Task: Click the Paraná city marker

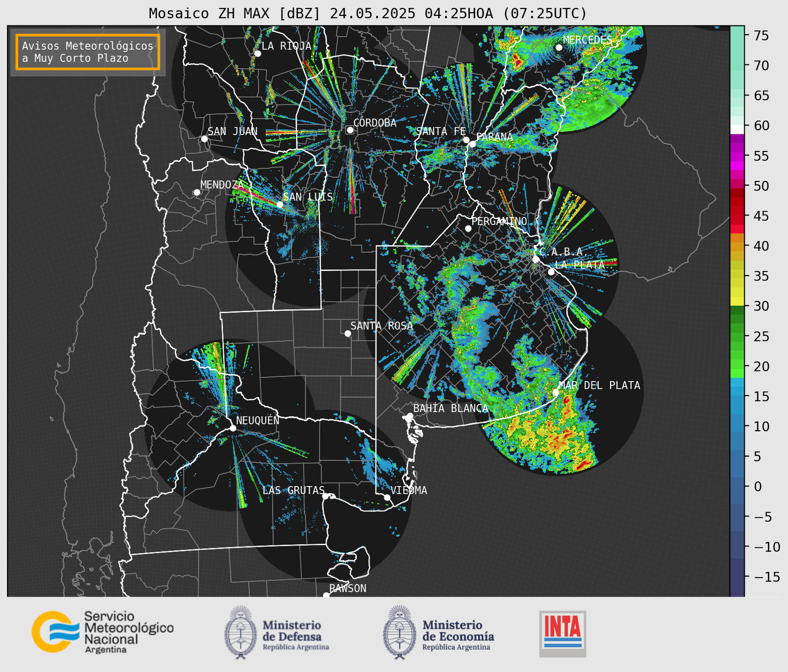Action: [x=473, y=144]
